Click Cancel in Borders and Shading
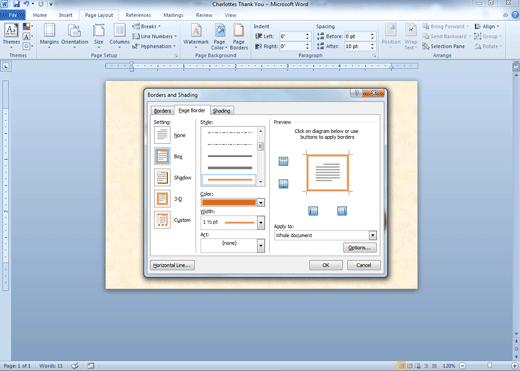The width and height of the screenshot is (520, 371). [364, 265]
